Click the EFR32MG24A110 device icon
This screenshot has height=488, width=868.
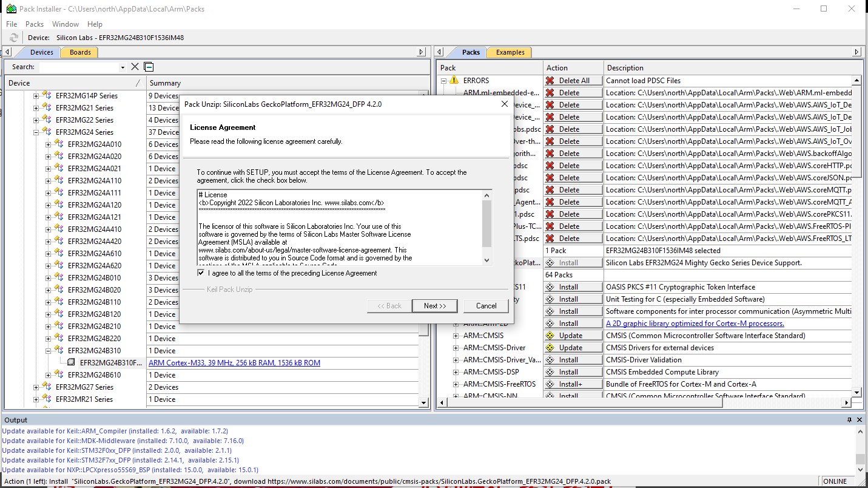(x=59, y=180)
